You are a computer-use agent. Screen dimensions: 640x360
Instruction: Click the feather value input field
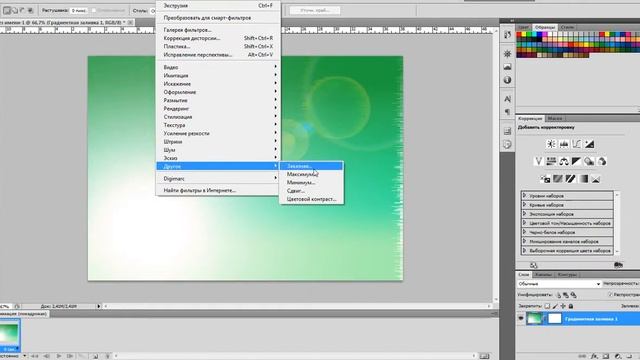click(78, 10)
